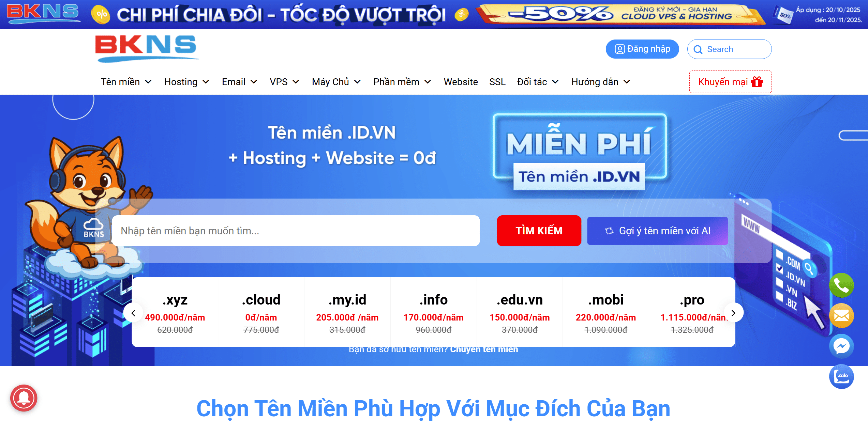Click the TÌM KIẾM button
This screenshot has width=868, height=421.
coord(539,231)
